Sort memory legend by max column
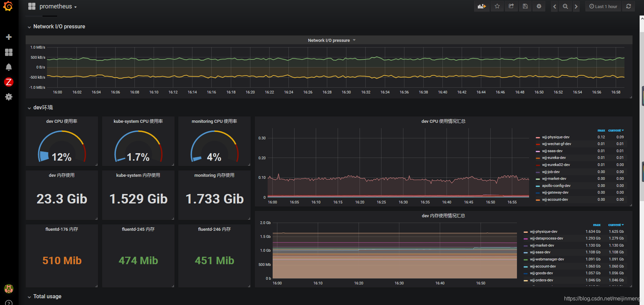Viewport: 644px width, 305px height. 596,225
